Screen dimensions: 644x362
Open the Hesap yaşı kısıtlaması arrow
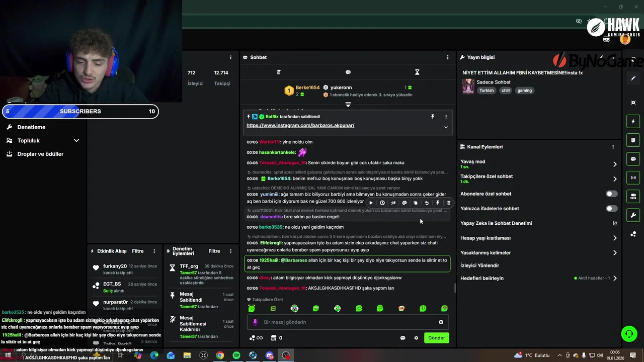[x=615, y=238]
